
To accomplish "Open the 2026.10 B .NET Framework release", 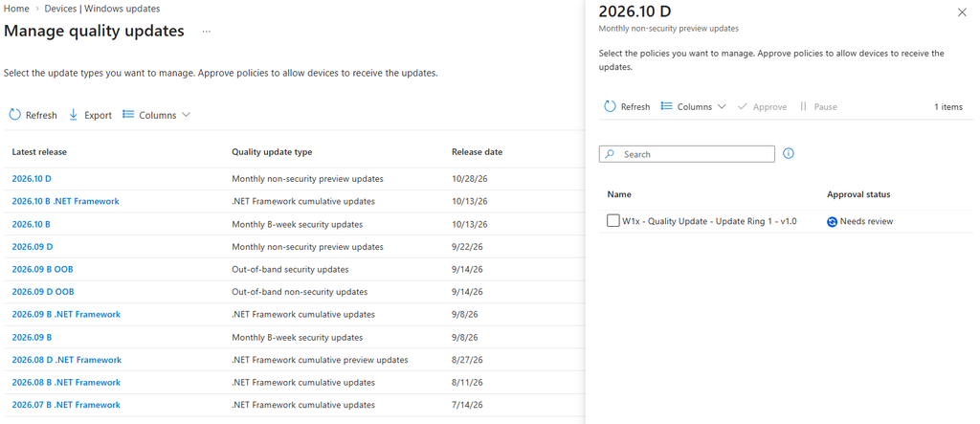I will point(66,201).
